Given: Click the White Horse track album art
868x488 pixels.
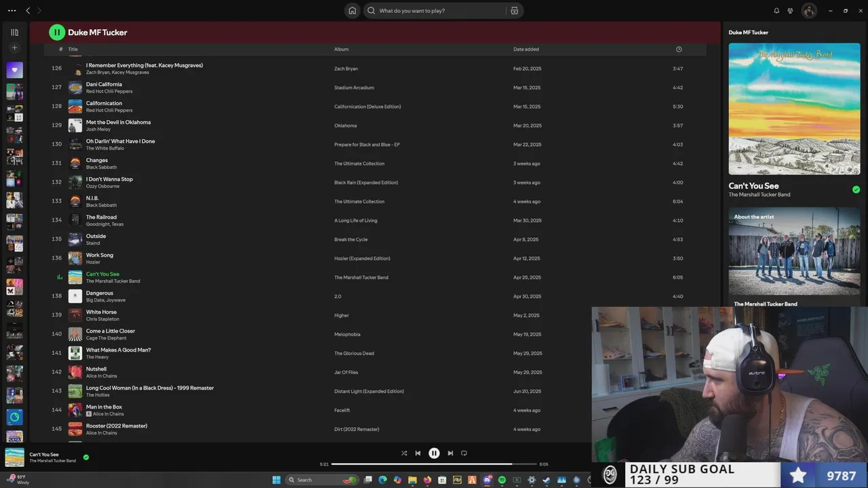Looking at the screenshot, I should [x=75, y=315].
